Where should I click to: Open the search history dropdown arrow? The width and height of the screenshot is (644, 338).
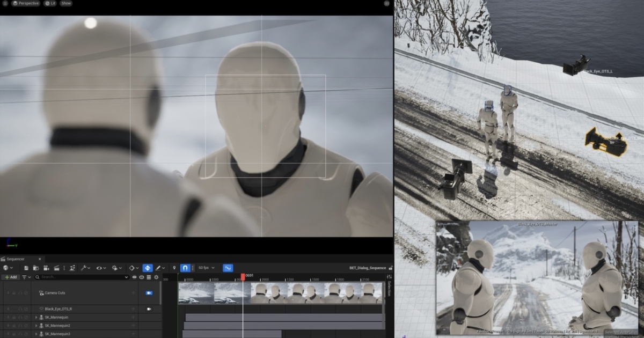tap(126, 277)
